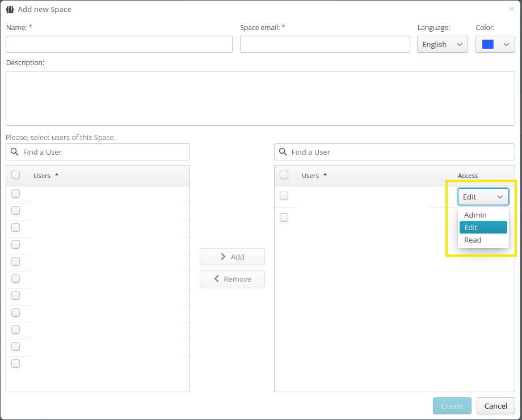
Task: Click the Remove button
Action: pyautogui.click(x=232, y=279)
